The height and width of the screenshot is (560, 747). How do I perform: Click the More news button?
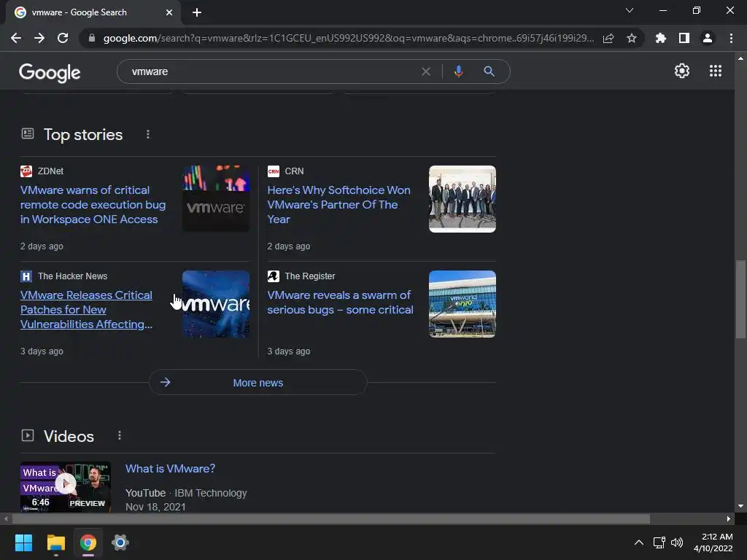tap(258, 382)
